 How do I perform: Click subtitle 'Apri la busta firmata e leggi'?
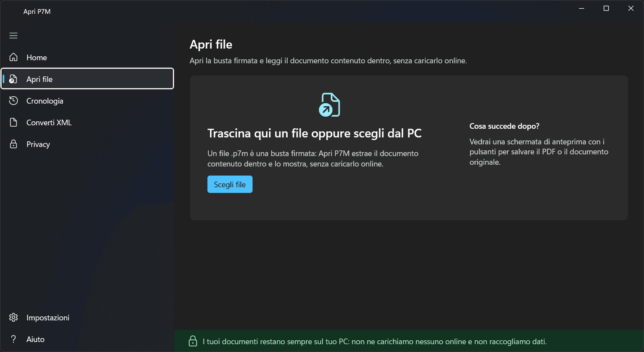[x=328, y=61]
